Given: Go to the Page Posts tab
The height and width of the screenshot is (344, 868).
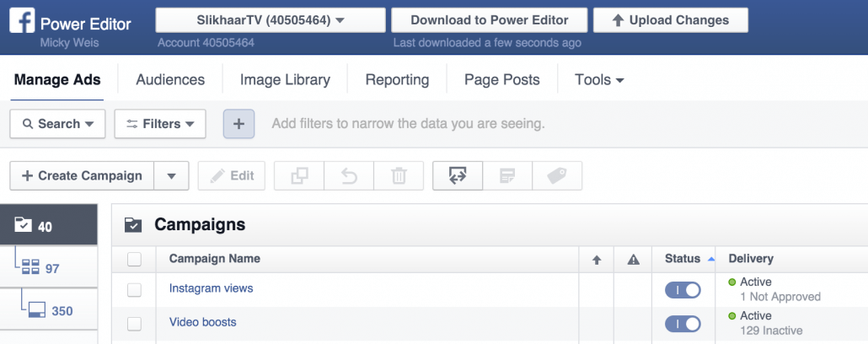Looking at the screenshot, I should pyautogui.click(x=502, y=80).
